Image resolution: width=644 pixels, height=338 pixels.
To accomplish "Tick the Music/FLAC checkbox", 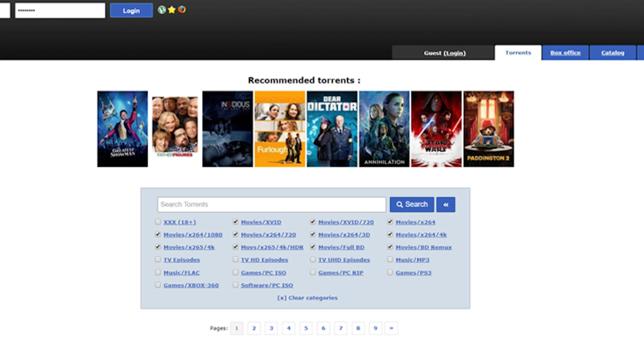I will [x=158, y=272].
